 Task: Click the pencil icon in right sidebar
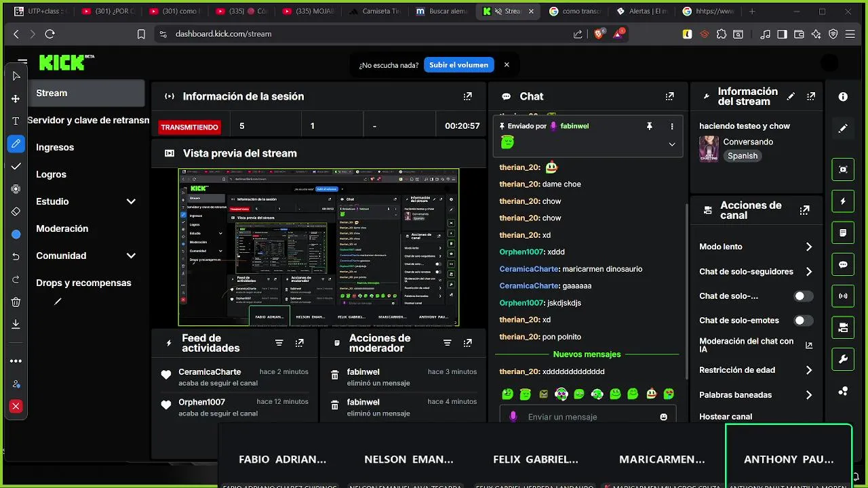(843, 128)
